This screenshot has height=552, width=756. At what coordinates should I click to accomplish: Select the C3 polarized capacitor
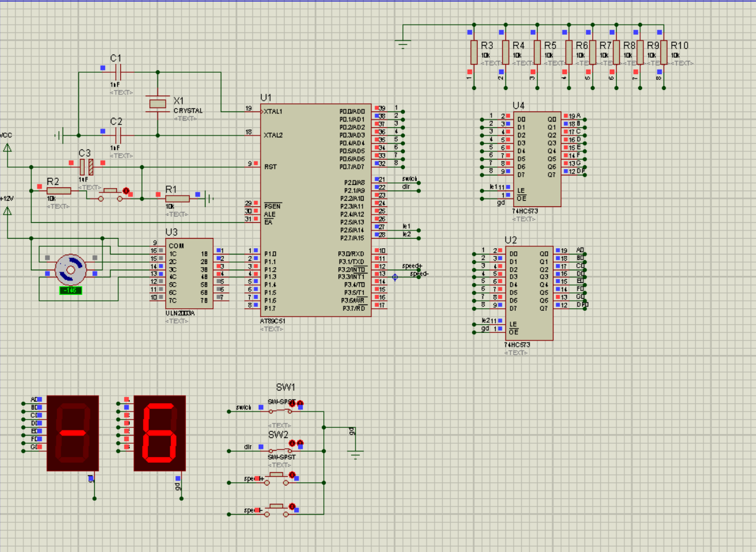[x=86, y=167]
